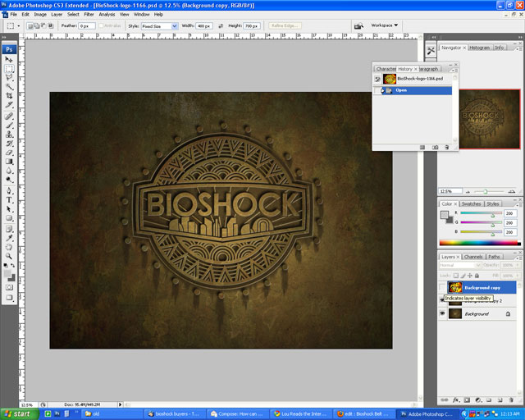Open the Opacity slider arrow
The image size is (525, 420).
point(517,265)
